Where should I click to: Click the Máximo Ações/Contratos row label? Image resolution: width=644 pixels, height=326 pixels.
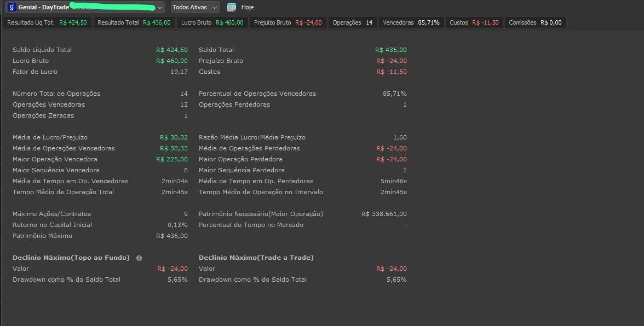pyautogui.click(x=51, y=214)
